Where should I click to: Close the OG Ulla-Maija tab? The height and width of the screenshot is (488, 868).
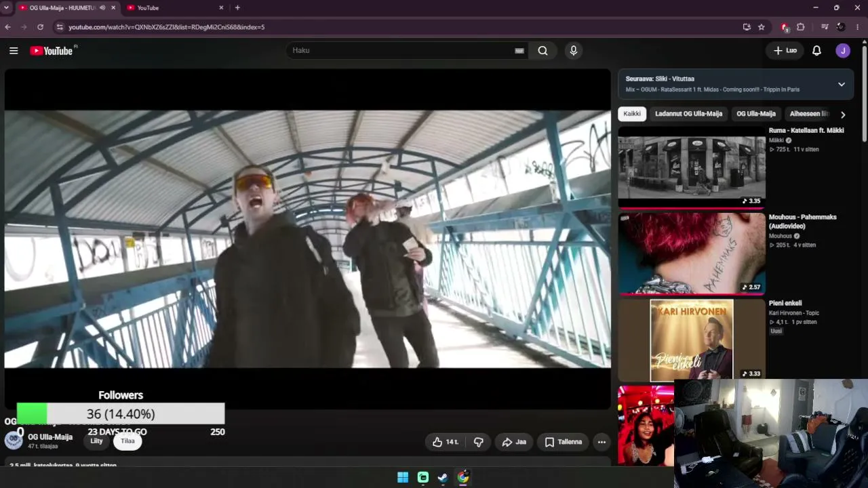[113, 7]
